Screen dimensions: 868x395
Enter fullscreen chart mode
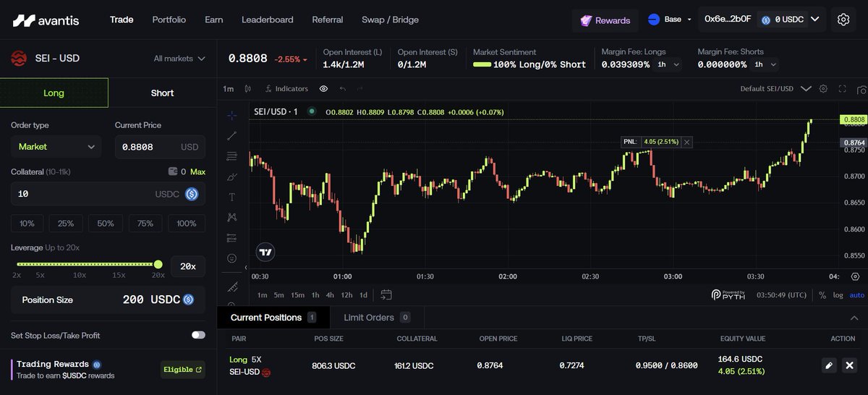coord(842,88)
